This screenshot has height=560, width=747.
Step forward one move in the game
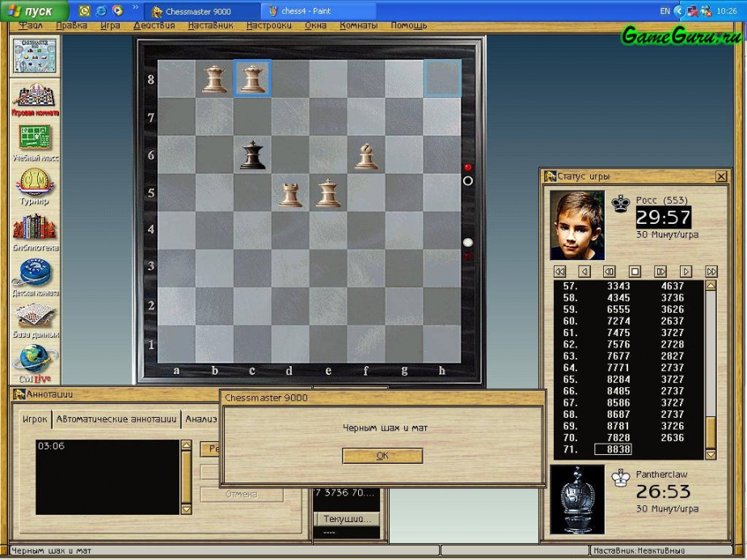click(x=686, y=272)
